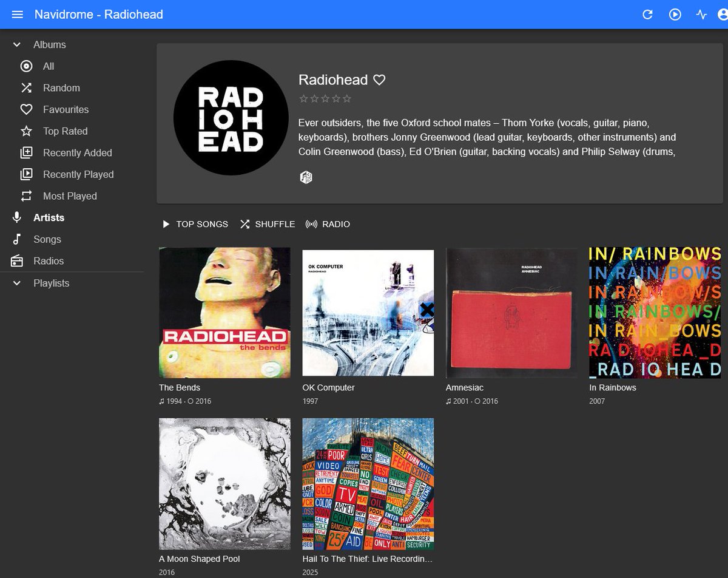Click Amnesiac album title
The height and width of the screenshot is (578, 728).
pyautogui.click(x=465, y=387)
